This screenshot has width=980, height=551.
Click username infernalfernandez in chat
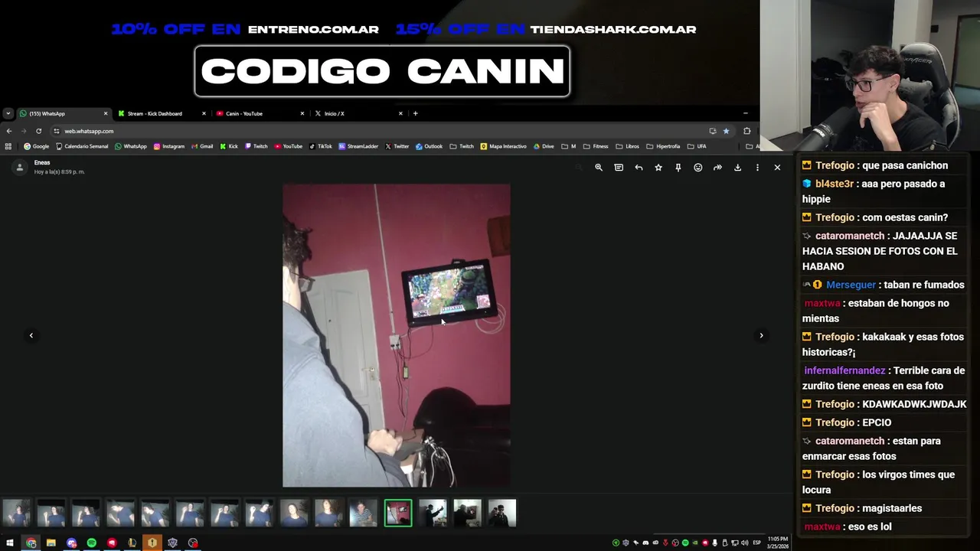(x=844, y=370)
